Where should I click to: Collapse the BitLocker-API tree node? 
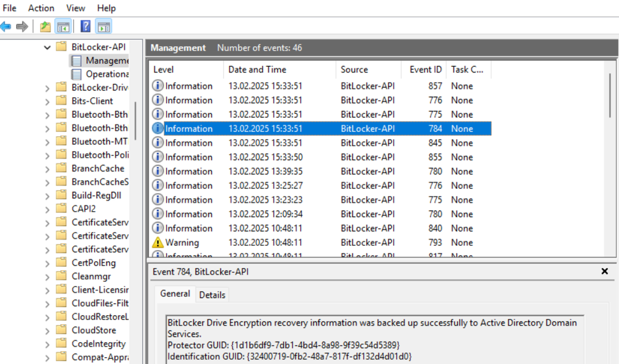[47, 48]
